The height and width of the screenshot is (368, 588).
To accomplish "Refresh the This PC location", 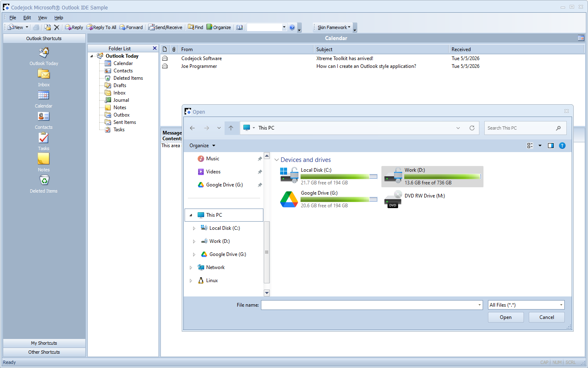I will pos(472,128).
